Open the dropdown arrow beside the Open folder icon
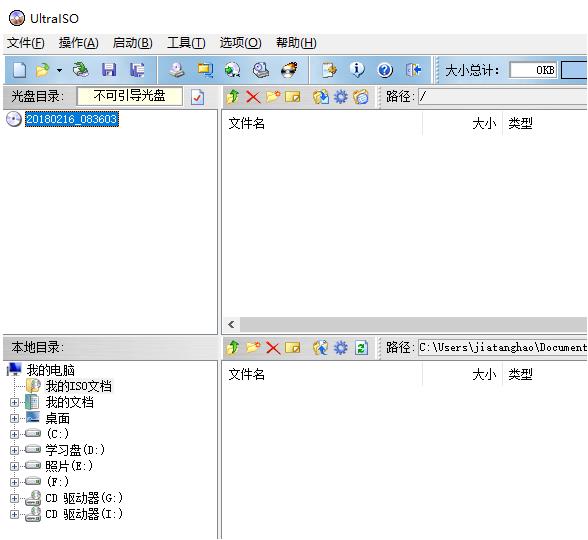The height and width of the screenshot is (540, 588). (60, 70)
